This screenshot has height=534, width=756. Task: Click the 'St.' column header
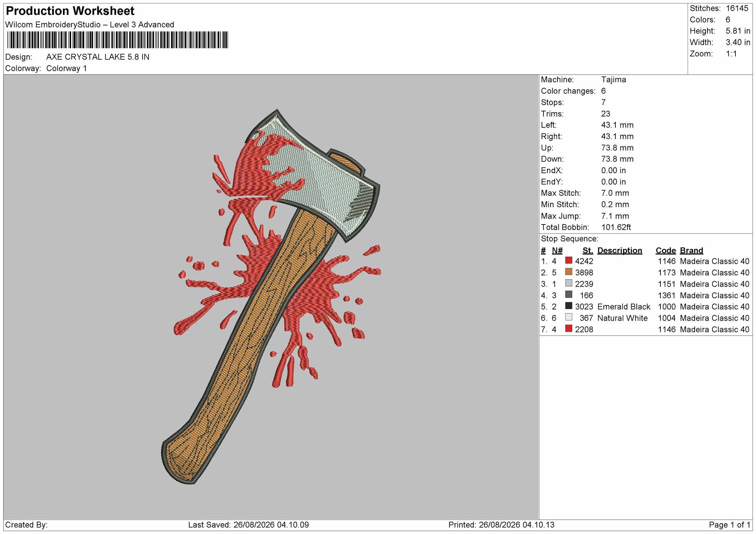click(x=588, y=251)
